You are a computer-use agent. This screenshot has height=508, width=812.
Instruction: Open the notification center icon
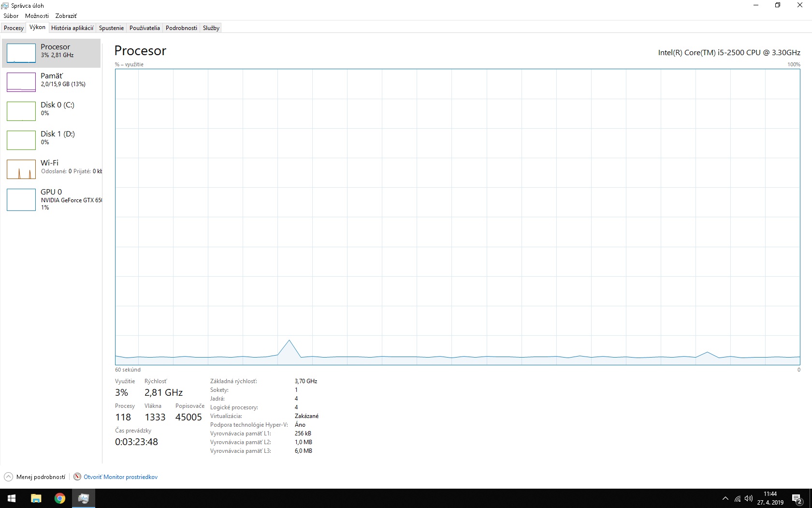coord(797,498)
